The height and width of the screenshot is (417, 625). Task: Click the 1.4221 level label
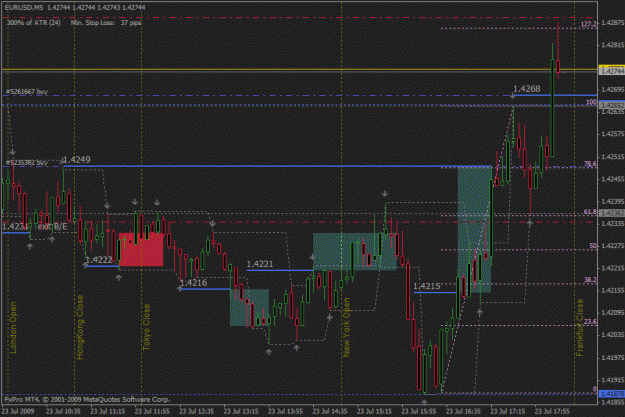pyautogui.click(x=260, y=264)
